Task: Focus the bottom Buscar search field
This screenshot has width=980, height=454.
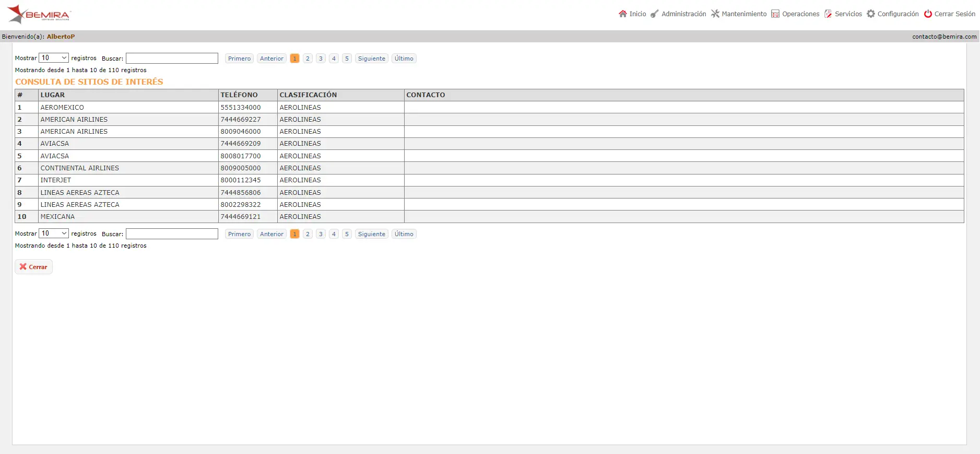Action: click(172, 234)
